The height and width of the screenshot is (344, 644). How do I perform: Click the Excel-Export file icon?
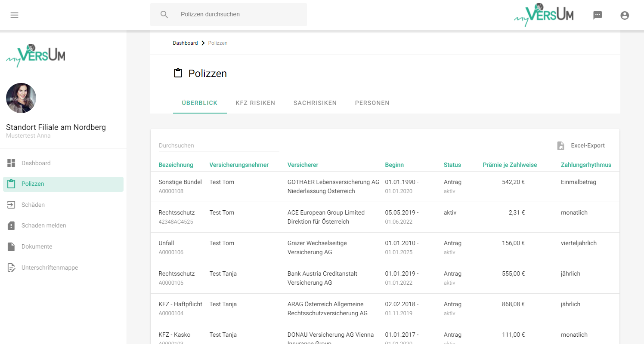click(x=560, y=146)
